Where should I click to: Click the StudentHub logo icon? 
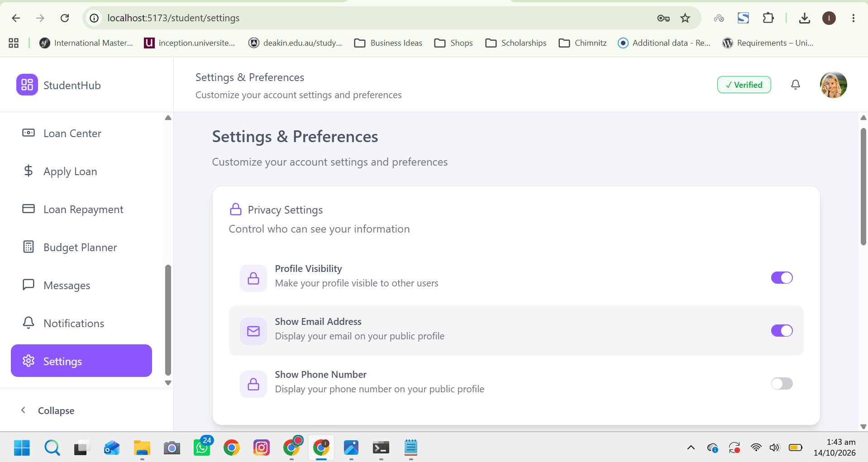point(27,85)
